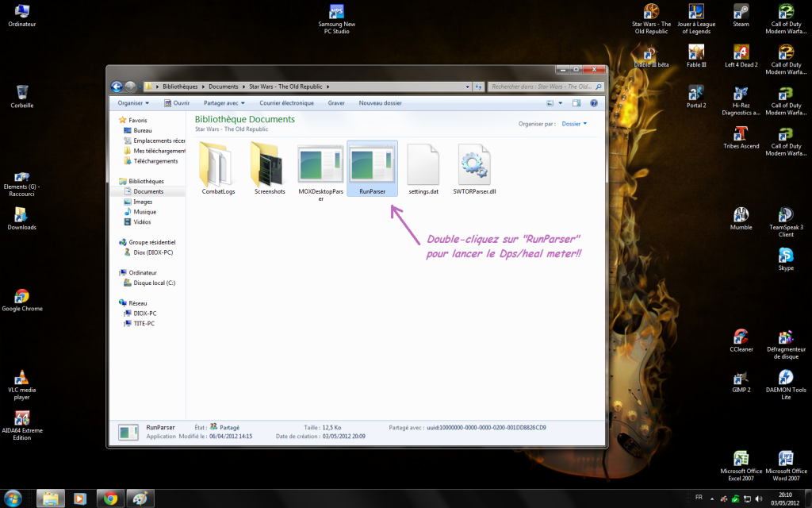Click taskbar Windows Explorer button
The image size is (812, 508).
[50, 498]
